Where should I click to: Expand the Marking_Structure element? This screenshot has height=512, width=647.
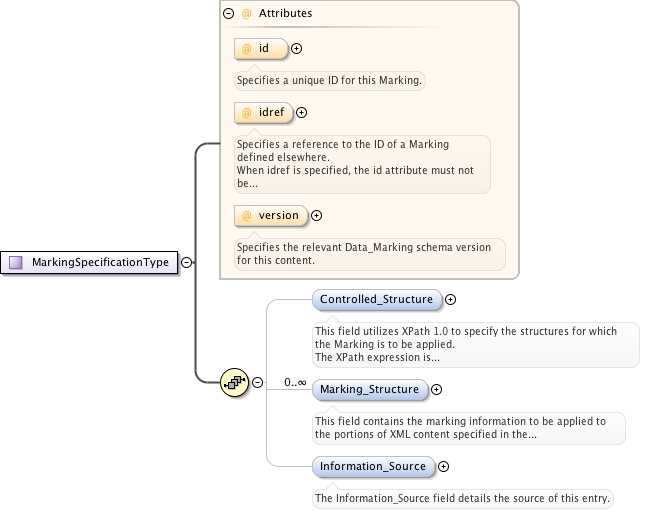(436, 389)
